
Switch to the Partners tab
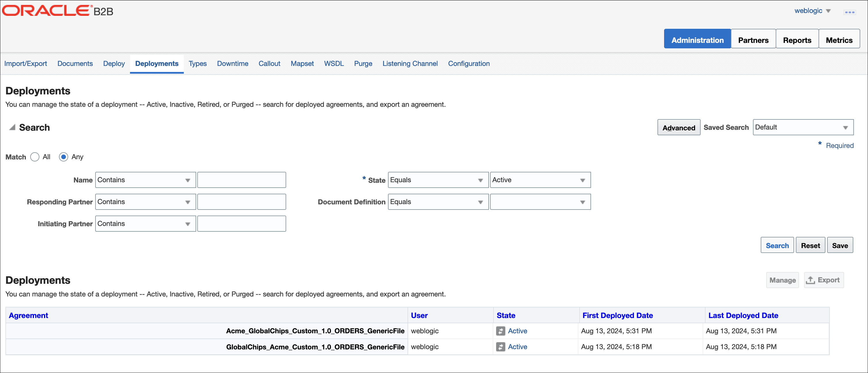pos(753,40)
